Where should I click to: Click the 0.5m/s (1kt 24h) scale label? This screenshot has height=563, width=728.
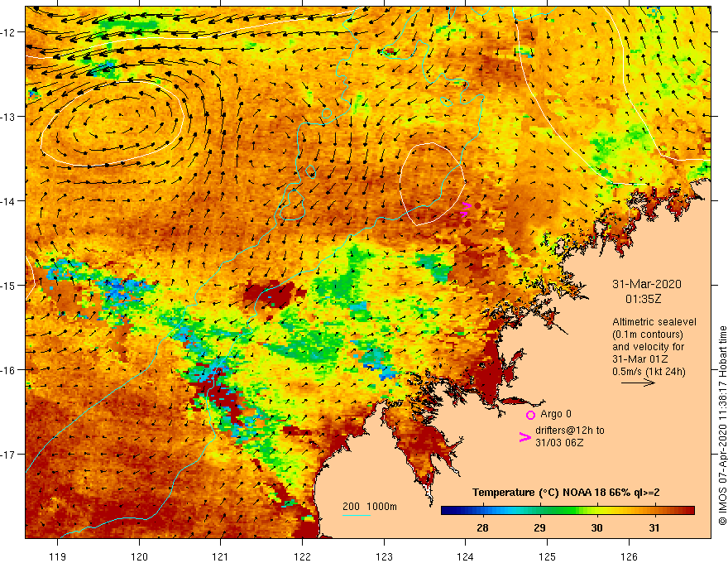tap(649, 372)
